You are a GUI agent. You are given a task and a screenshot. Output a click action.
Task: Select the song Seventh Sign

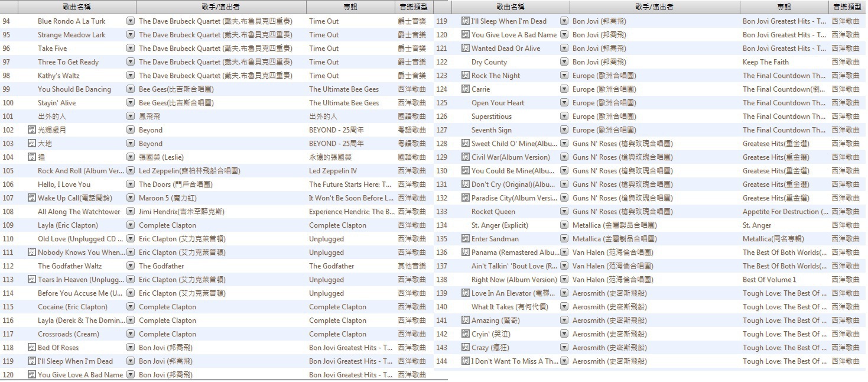coord(492,130)
